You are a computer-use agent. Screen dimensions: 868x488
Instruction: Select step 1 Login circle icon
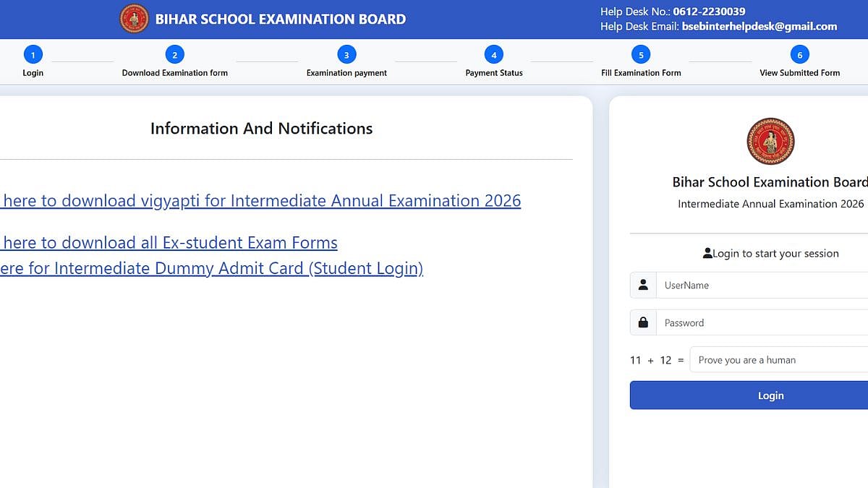(x=33, y=54)
